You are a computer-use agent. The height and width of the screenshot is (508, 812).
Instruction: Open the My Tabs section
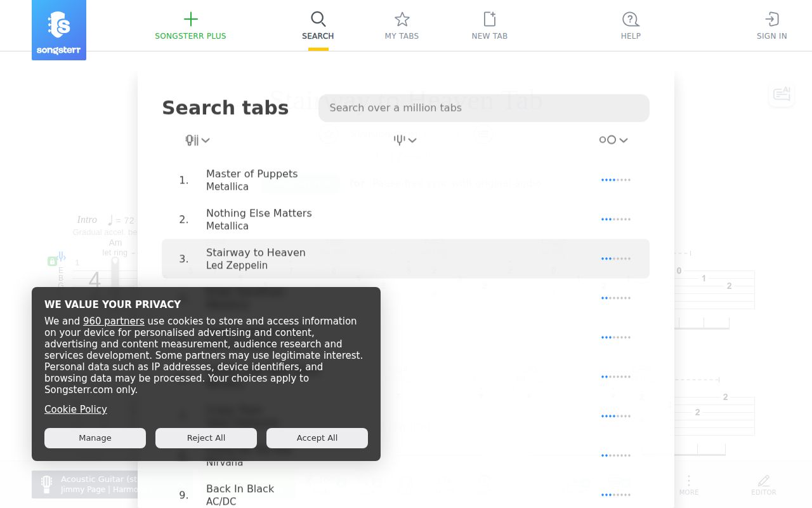(x=402, y=25)
